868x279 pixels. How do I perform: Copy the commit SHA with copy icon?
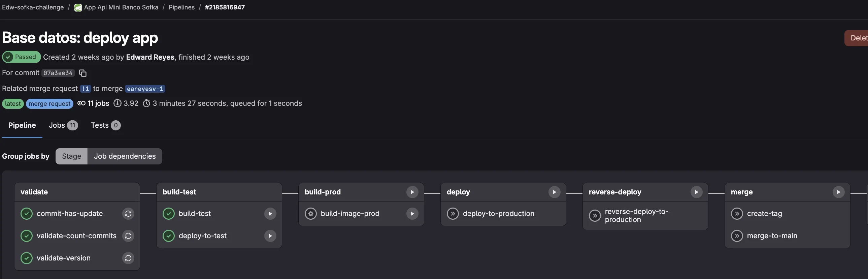pyautogui.click(x=82, y=73)
